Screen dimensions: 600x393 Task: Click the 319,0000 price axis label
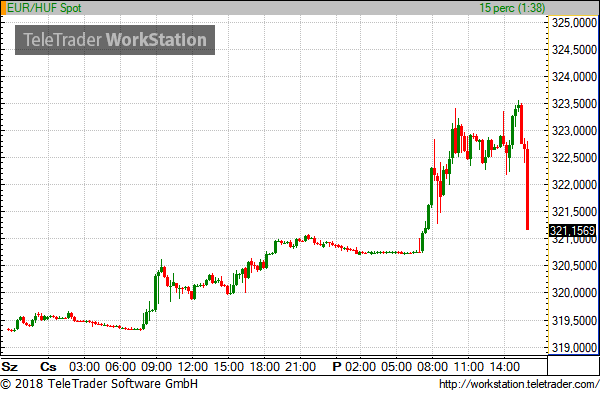click(x=574, y=348)
